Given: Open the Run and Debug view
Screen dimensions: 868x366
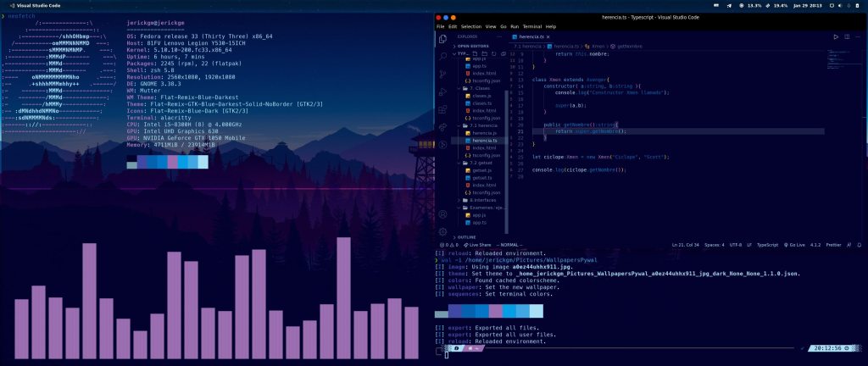Looking at the screenshot, I should (442, 91).
